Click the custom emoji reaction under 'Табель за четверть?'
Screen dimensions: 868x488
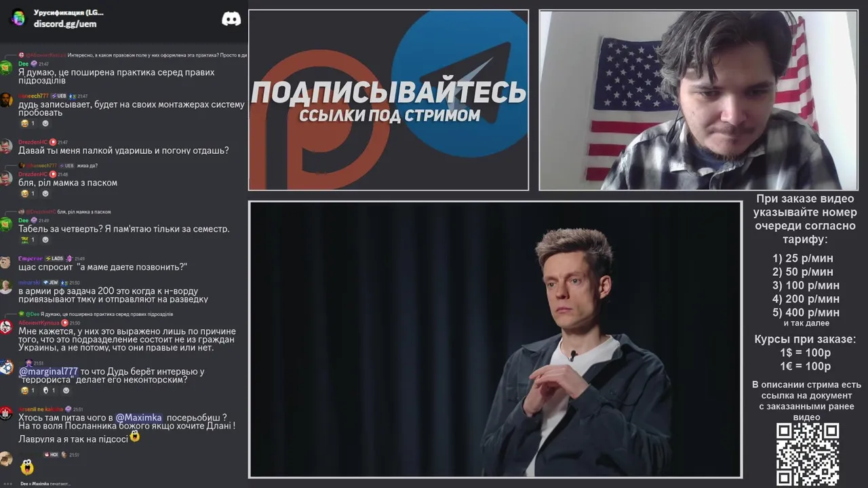pos(28,239)
